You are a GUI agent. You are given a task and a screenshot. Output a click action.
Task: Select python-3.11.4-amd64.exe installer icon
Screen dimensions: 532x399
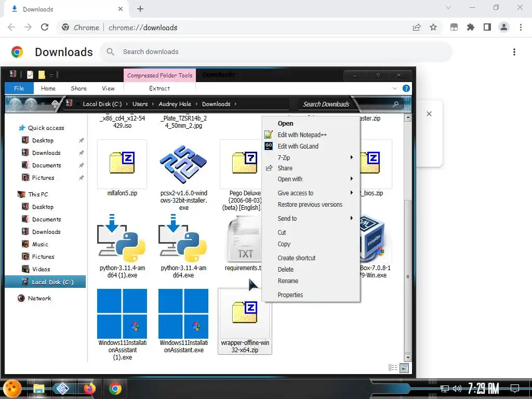[182, 239]
